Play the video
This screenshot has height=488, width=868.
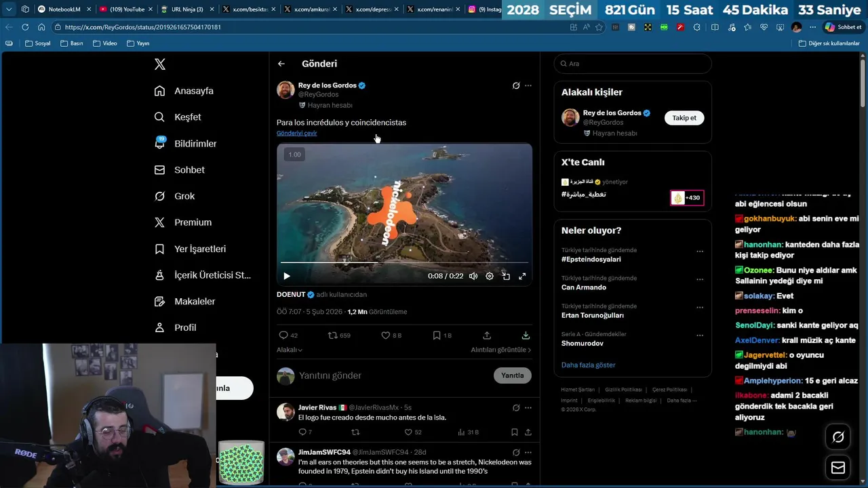pyautogui.click(x=287, y=276)
